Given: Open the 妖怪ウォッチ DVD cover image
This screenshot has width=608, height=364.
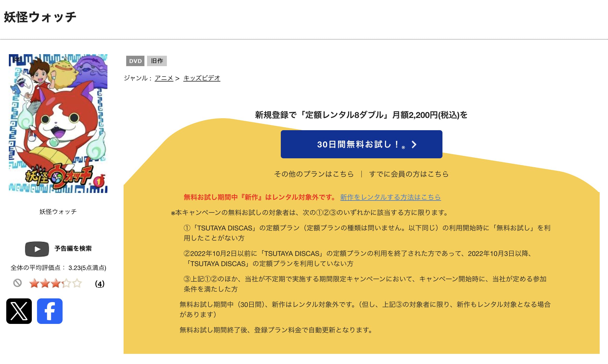Looking at the screenshot, I should 58,123.
